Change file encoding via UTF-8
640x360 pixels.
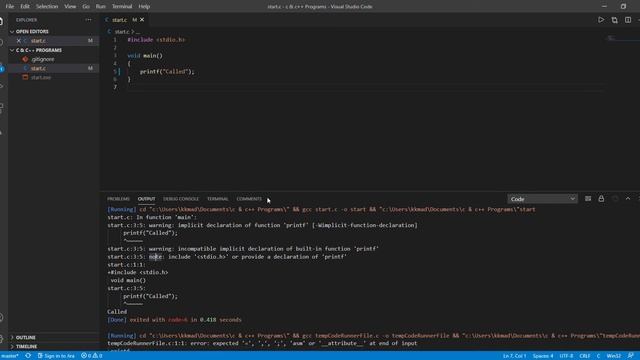click(566, 356)
